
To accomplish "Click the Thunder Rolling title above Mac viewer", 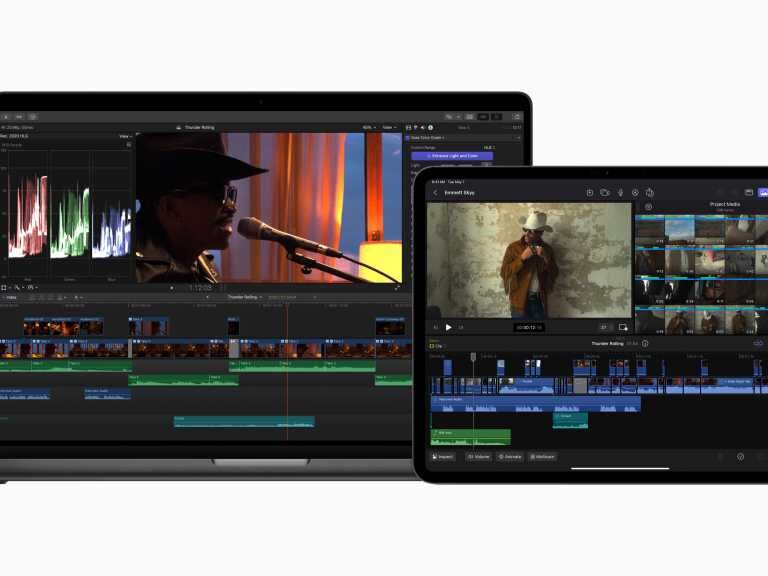I will [199, 127].
